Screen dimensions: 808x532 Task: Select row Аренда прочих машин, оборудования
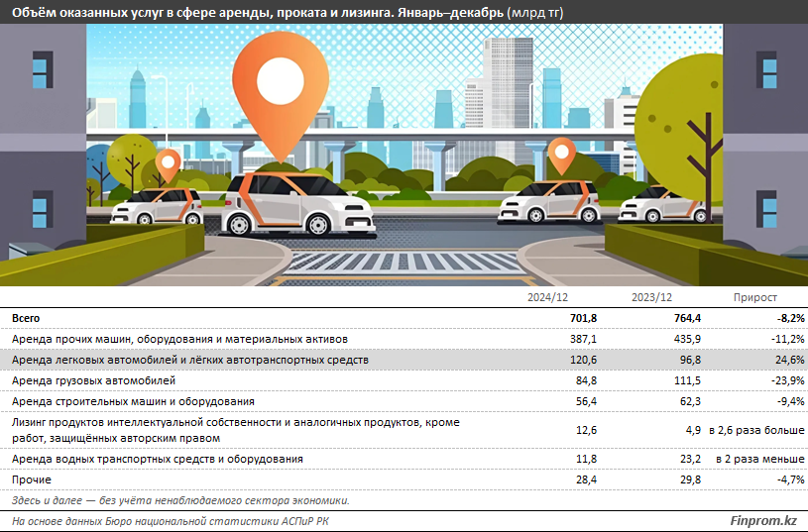pos(404,339)
